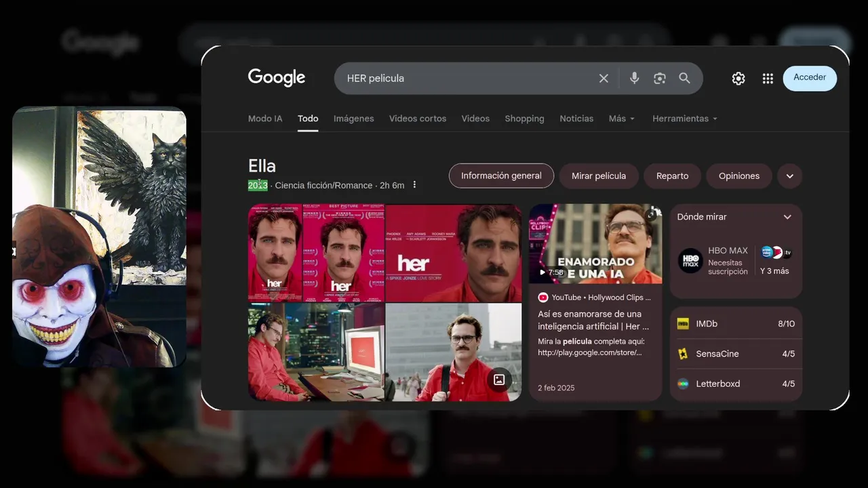Click the additional streaming provider icons
This screenshot has width=868, height=488.
pyautogui.click(x=776, y=253)
